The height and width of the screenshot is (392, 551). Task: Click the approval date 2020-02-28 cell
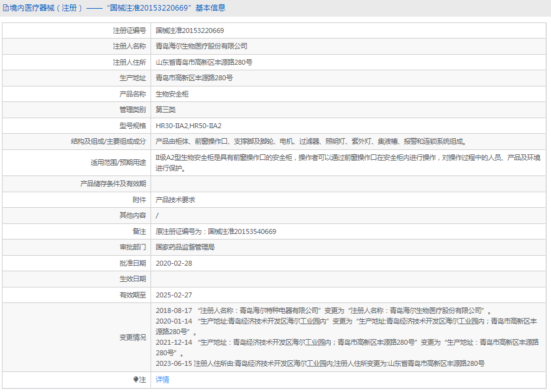click(174, 263)
